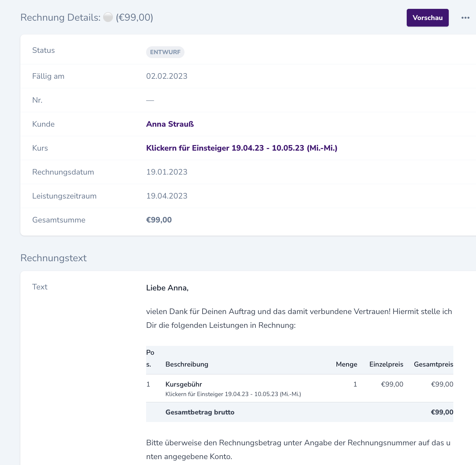
Task: Click the Gesamtbetrag brutto amount €99,00
Action: [442, 412]
